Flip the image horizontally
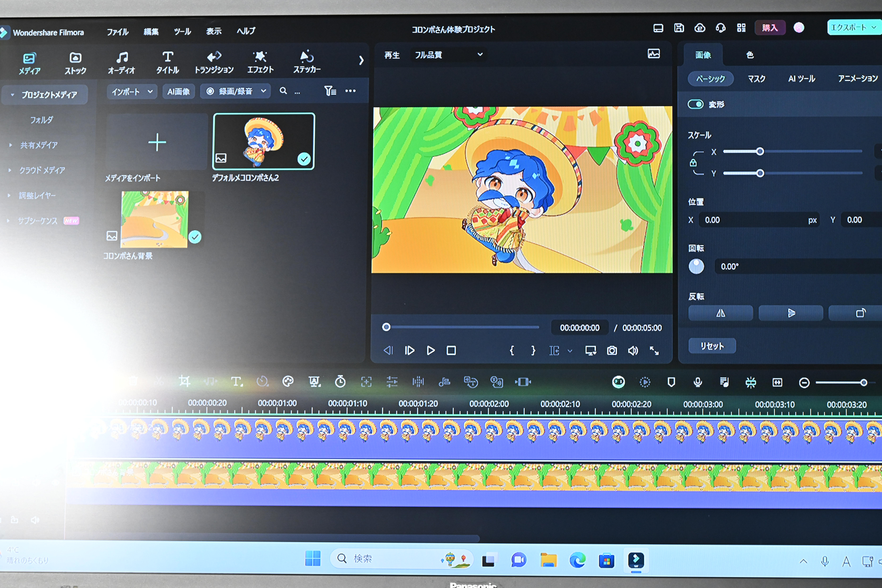 pos(720,313)
